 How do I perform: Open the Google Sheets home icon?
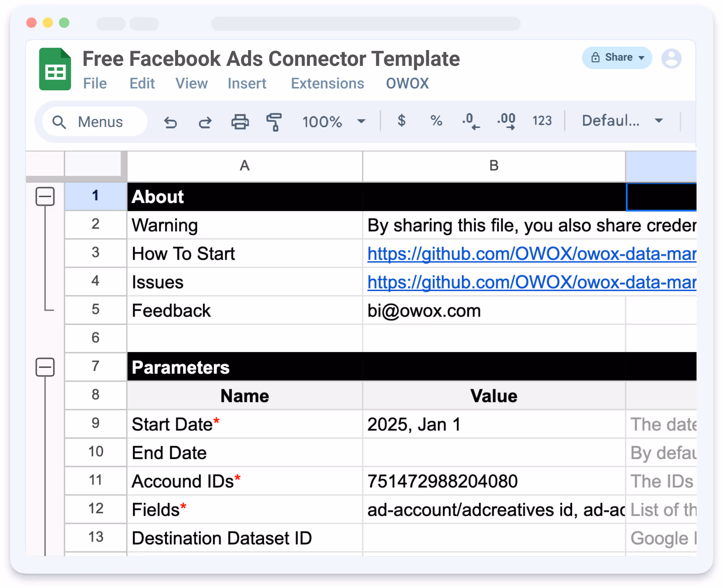[55, 69]
